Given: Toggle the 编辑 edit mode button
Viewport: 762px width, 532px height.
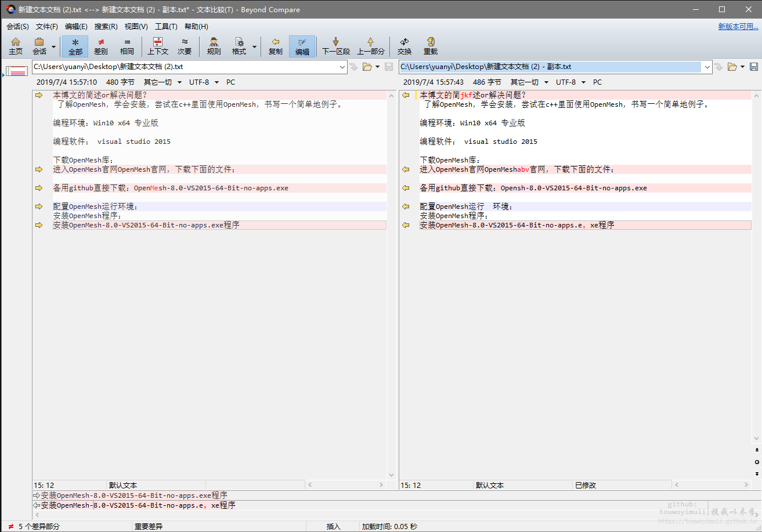Looking at the screenshot, I should 302,46.
